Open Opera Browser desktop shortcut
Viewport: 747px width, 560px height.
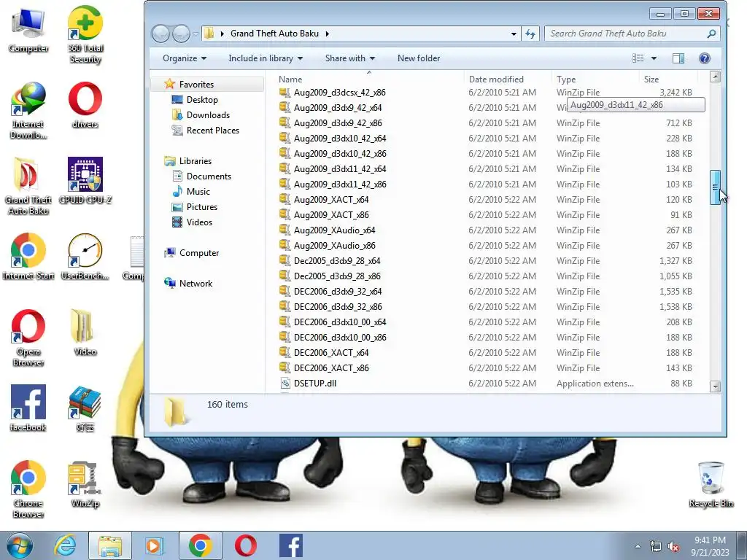click(x=28, y=338)
